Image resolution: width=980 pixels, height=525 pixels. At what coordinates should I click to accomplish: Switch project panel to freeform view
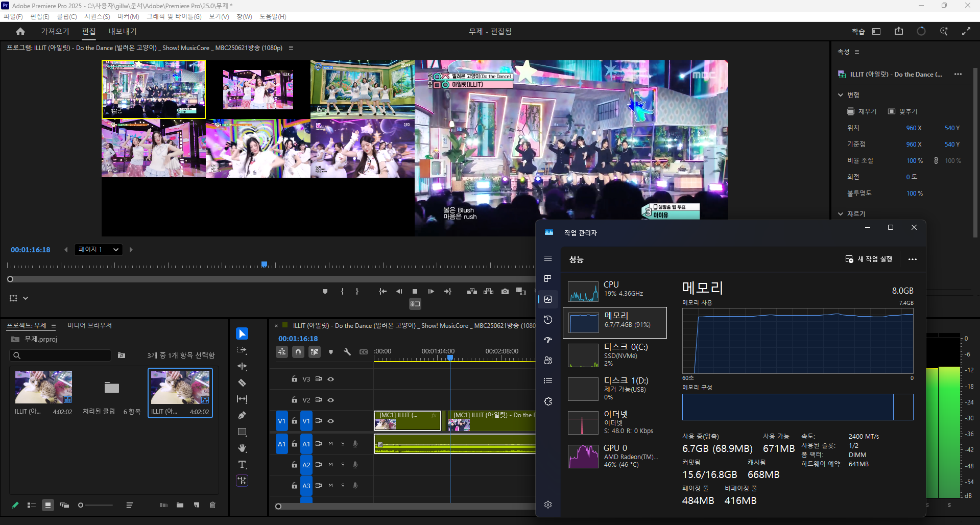point(64,505)
